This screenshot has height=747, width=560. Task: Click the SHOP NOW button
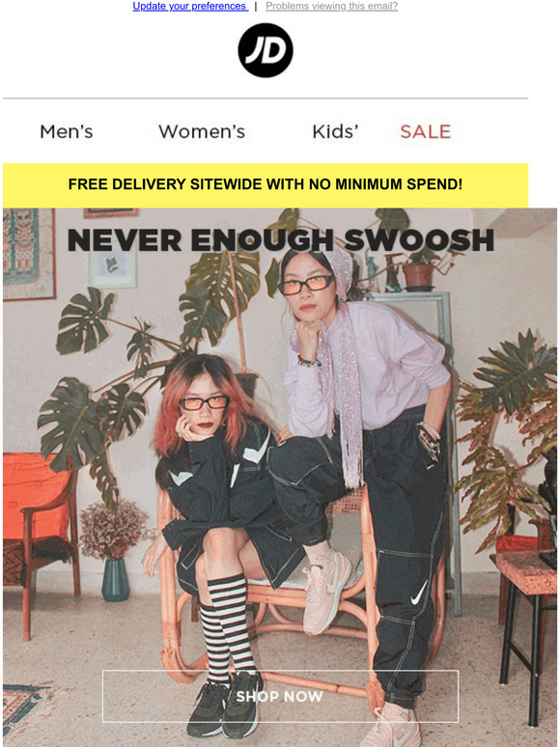(280, 696)
